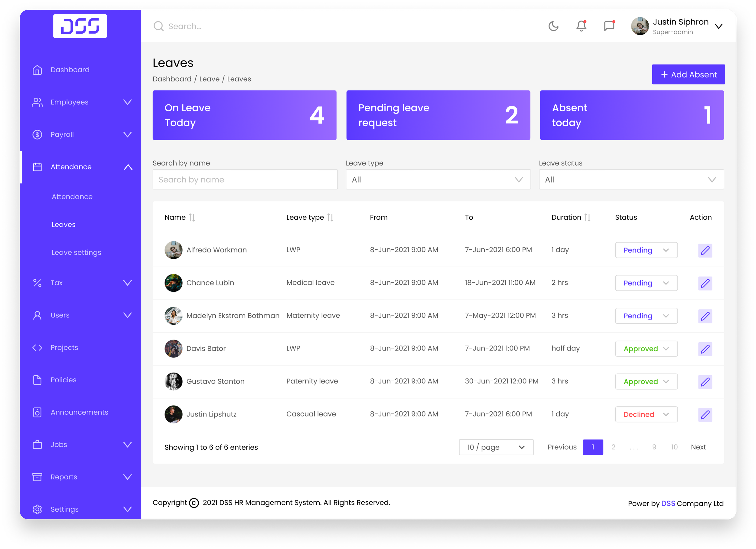The image size is (756, 549).
Task: Click the Jobs briefcase icon
Action: (x=37, y=445)
